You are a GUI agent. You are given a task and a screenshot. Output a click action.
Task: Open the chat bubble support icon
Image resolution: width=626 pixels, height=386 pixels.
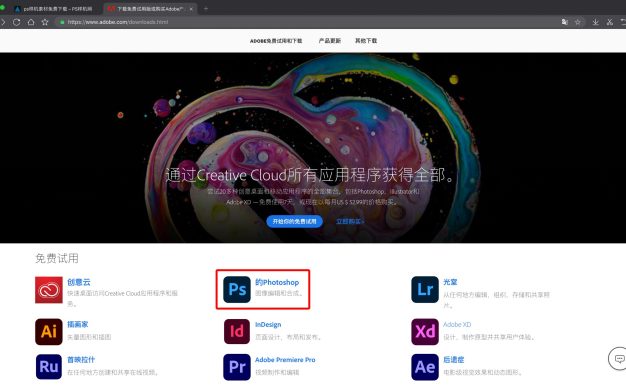click(x=618, y=359)
